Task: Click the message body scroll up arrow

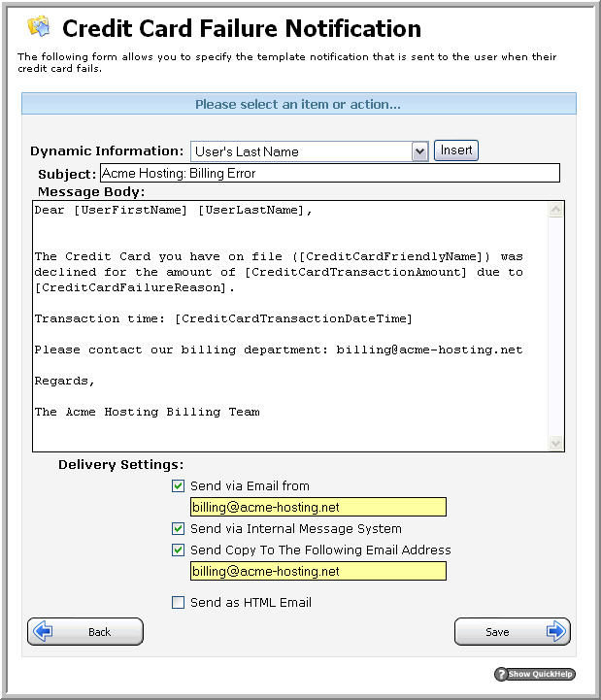Action: pyautogui.click(x=556, y=210)
